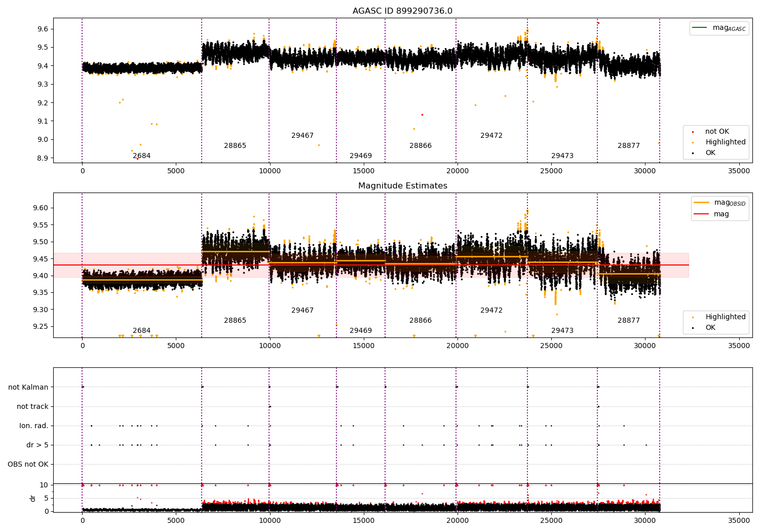Click the OBS not OK axis label
The image size is (760, 532).
28,465
